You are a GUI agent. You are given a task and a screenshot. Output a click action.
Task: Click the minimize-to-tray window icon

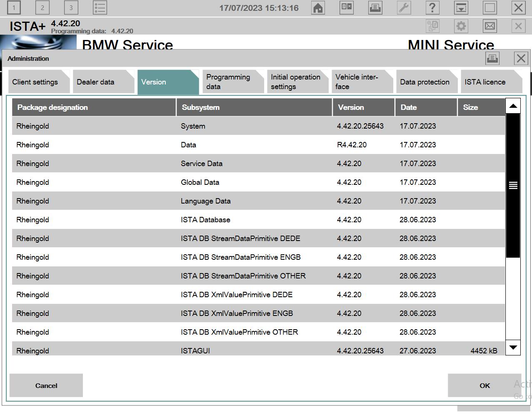461,7
